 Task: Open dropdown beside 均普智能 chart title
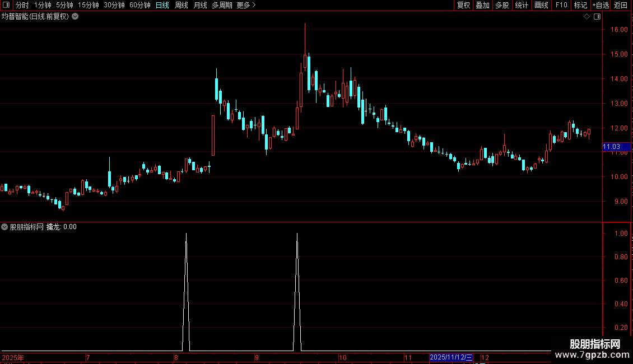coord(75,17)
